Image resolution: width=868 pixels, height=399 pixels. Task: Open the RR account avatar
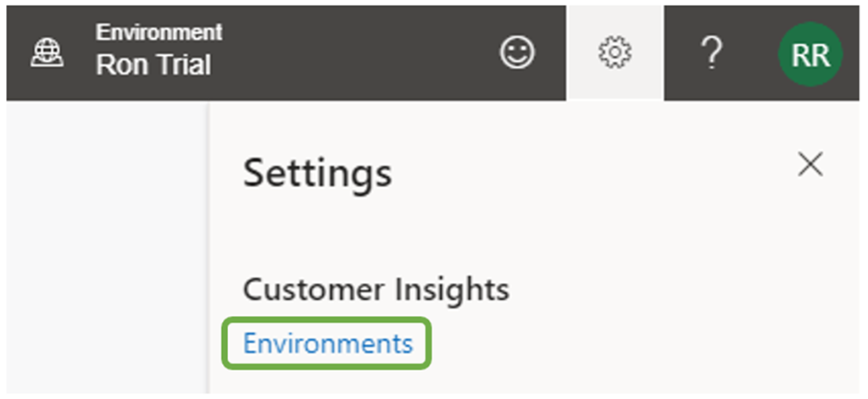pyautogui.click(x=810, y=54)
